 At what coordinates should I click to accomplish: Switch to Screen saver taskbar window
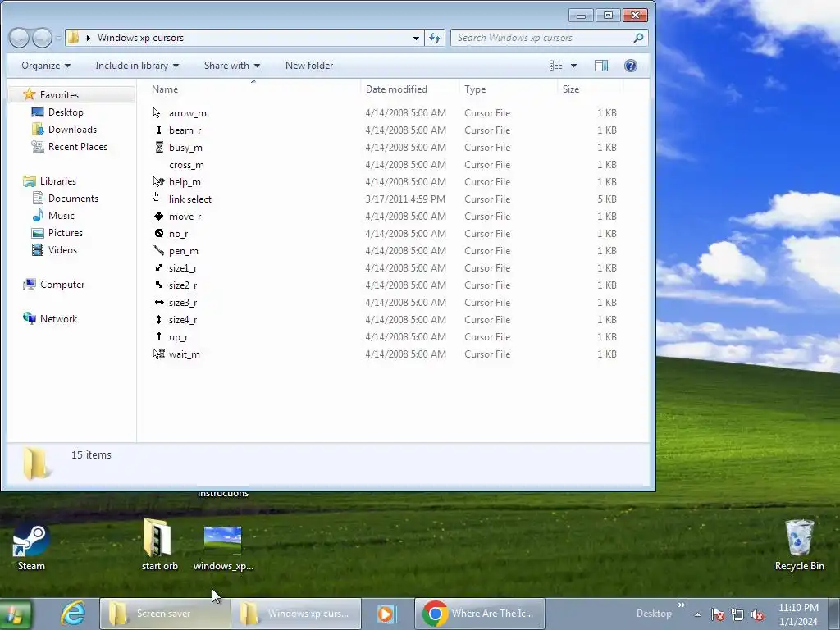click(x=165, y=614)
